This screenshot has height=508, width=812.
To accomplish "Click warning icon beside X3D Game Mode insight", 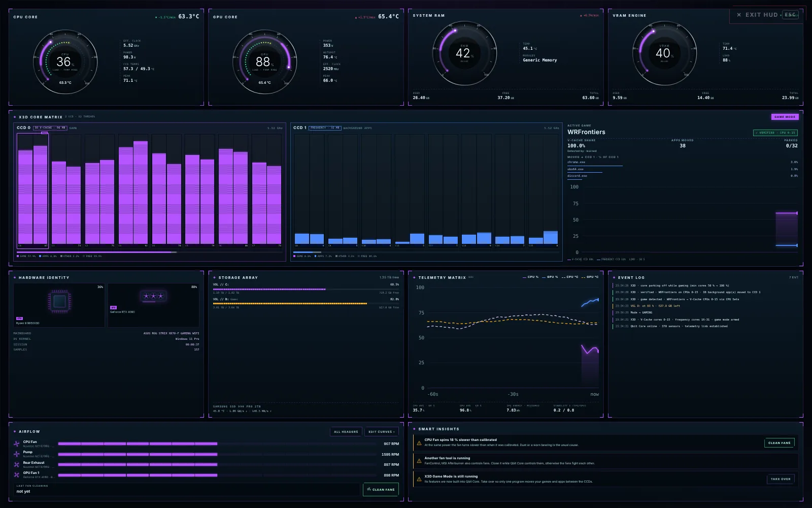I will 419,479.
